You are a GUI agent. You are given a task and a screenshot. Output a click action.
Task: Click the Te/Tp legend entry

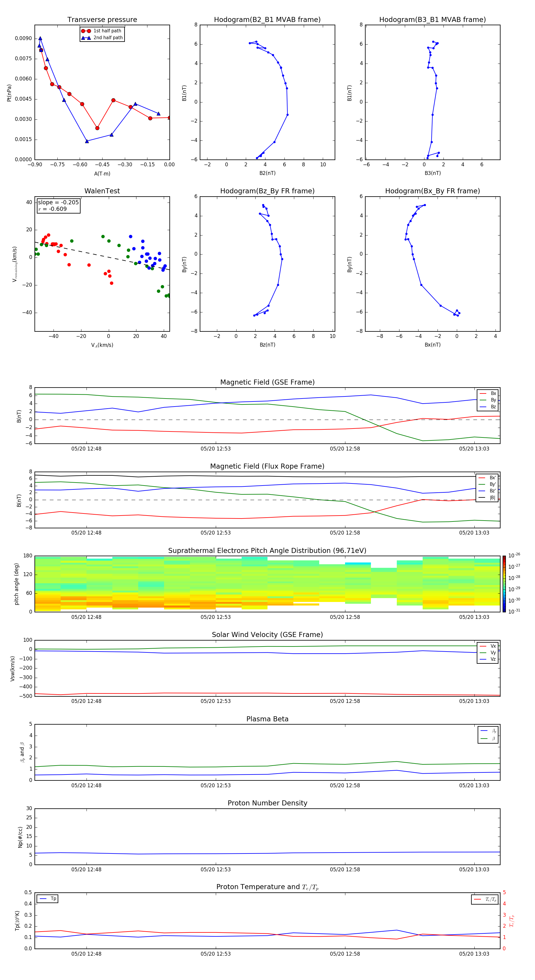(x=485, y=899)
